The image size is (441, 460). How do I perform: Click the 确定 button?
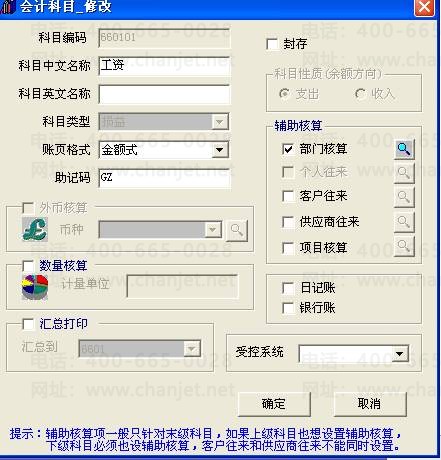274,404
